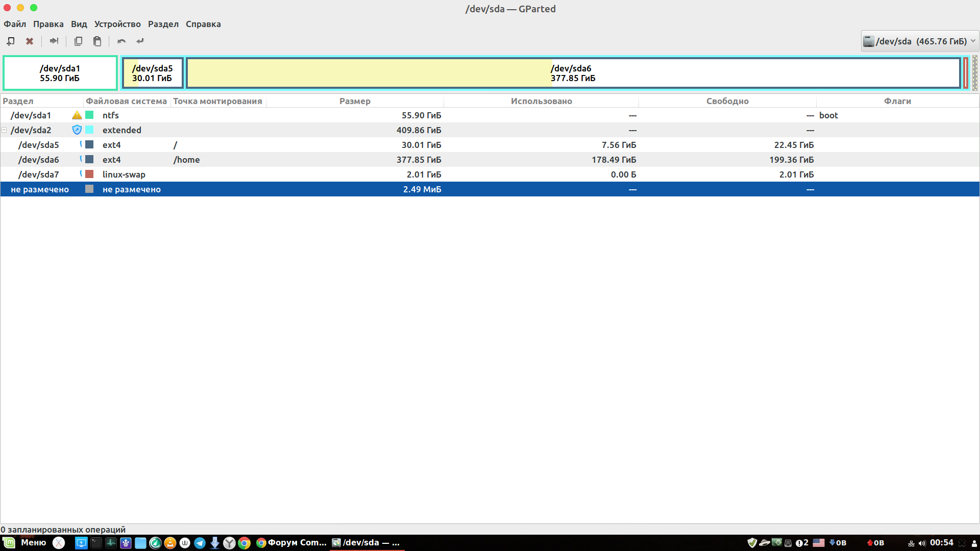Click the Размер column header
The width and height of the screenshot is (980, 551).
click(355, 101)
